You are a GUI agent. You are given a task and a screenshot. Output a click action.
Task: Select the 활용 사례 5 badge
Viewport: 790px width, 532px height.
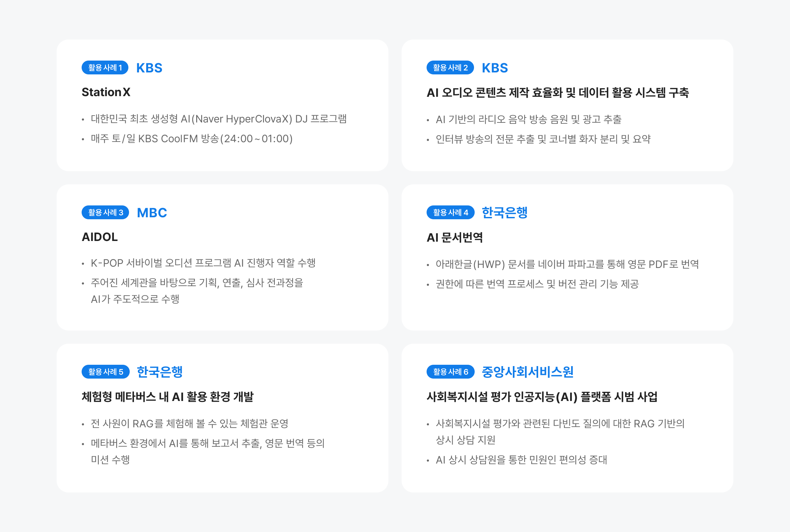tap(105, 372)
